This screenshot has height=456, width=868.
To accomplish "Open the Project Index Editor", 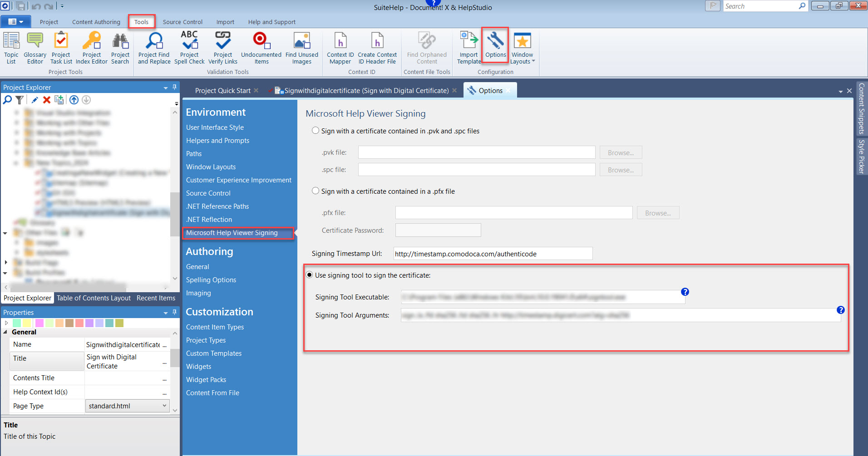I will point(91,47).
